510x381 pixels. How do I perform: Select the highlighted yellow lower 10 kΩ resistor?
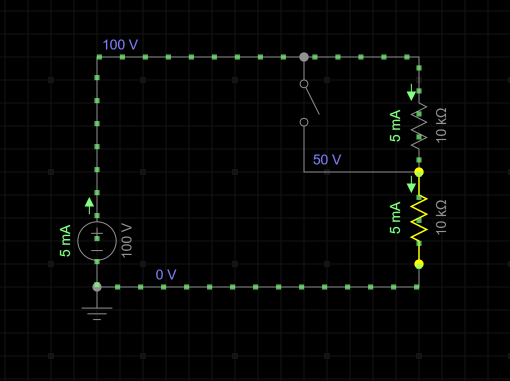pos(419,218)
